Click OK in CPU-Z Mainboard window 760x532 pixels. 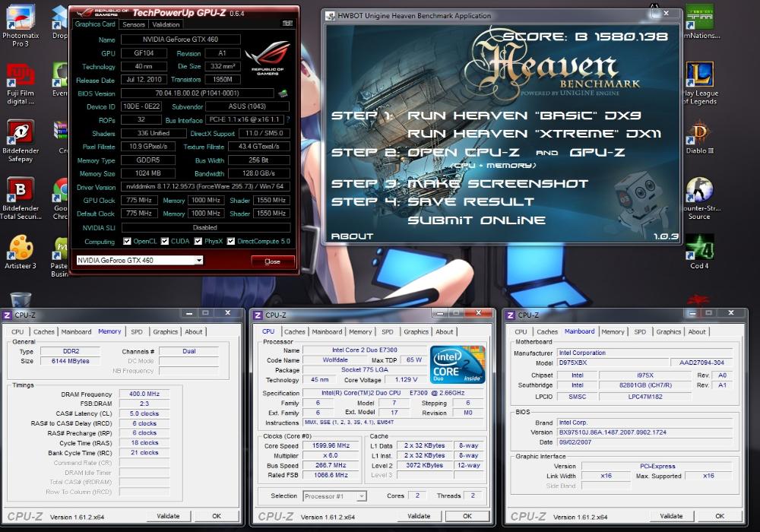(x=720, y=516)
